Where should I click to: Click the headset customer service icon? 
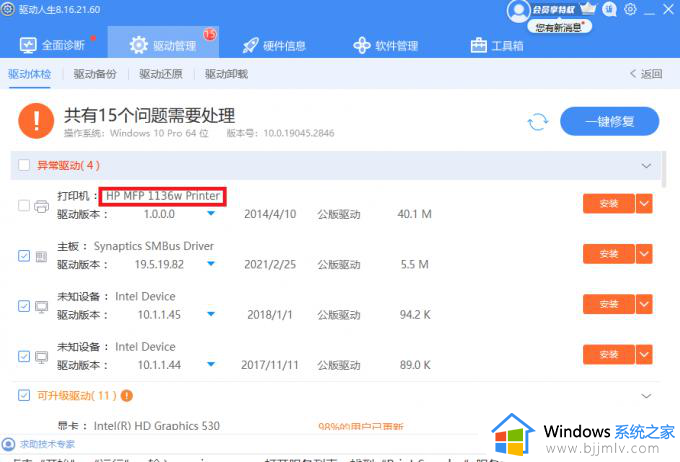tap(609, 9)
